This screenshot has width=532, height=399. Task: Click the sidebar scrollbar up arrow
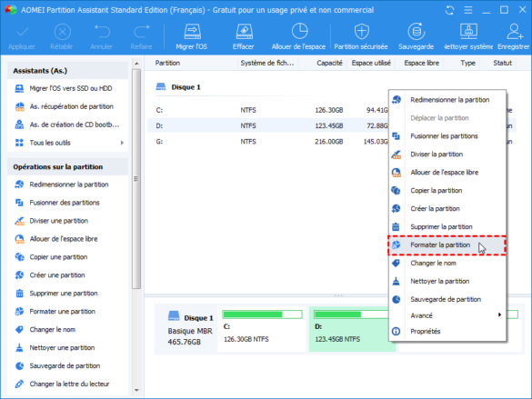tap(136, 64)
